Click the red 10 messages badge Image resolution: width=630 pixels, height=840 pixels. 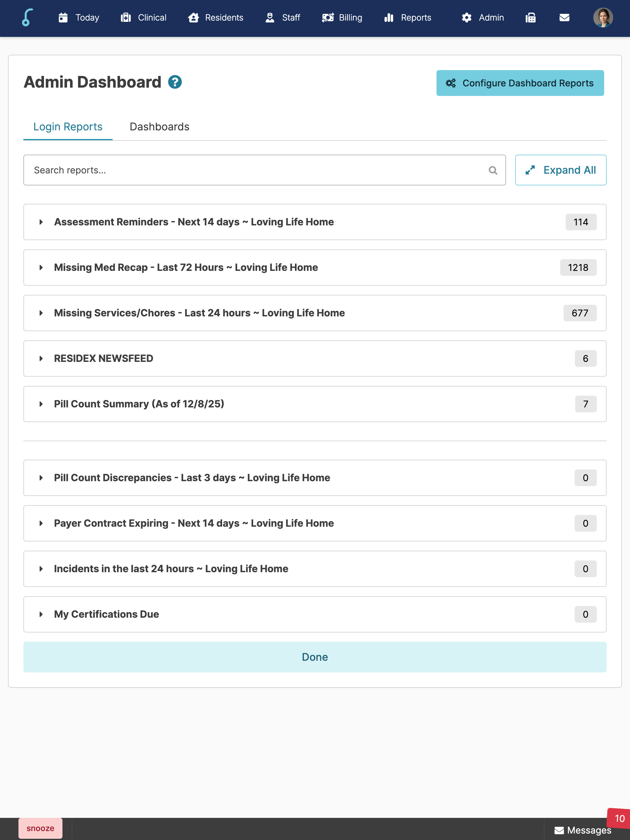pyautogui.click(x=619, y=819)
